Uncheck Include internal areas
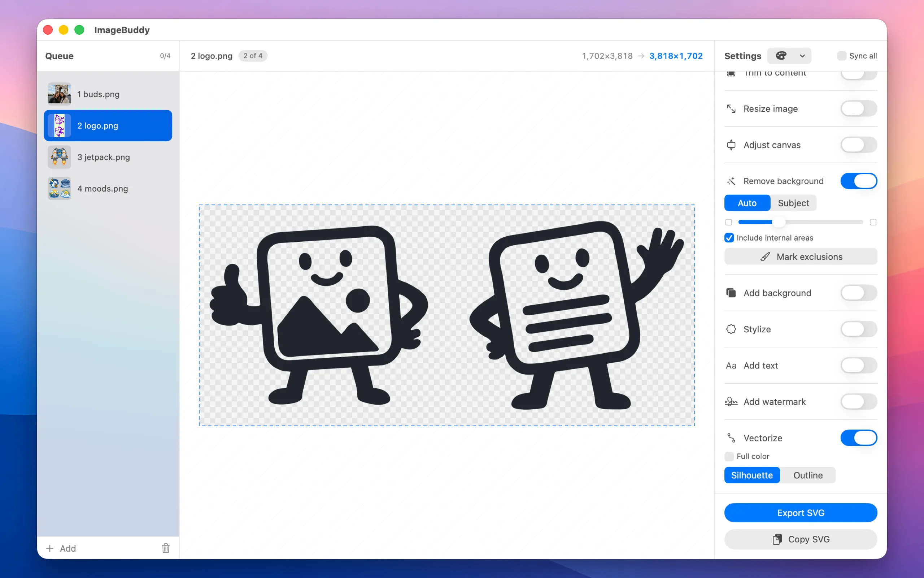 (729, 238)
